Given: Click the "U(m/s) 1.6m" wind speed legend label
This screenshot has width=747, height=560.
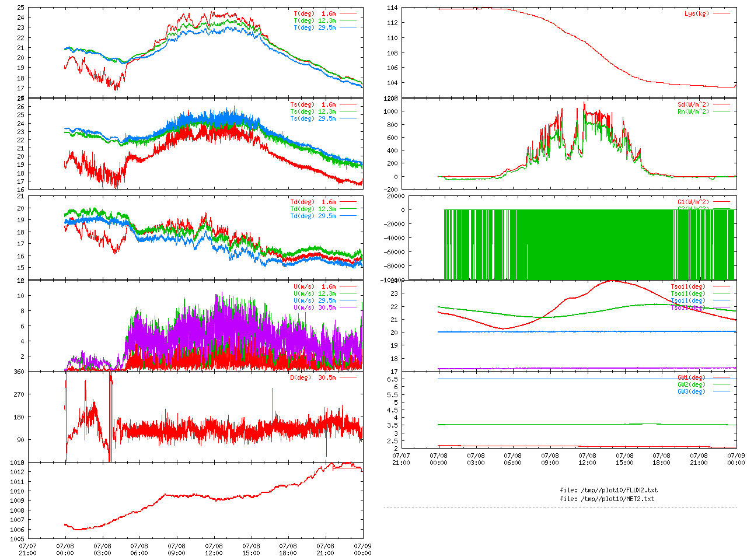Looking at the screenshot, I should [x=315, y=286].
